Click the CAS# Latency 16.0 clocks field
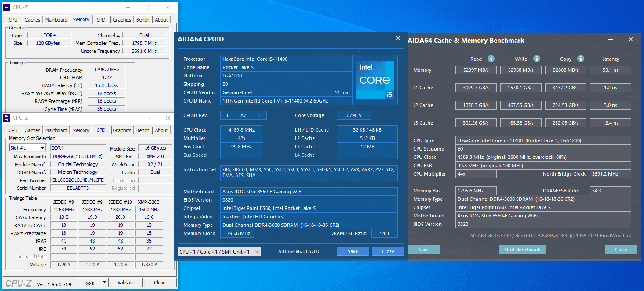 [x=107, y=85]
